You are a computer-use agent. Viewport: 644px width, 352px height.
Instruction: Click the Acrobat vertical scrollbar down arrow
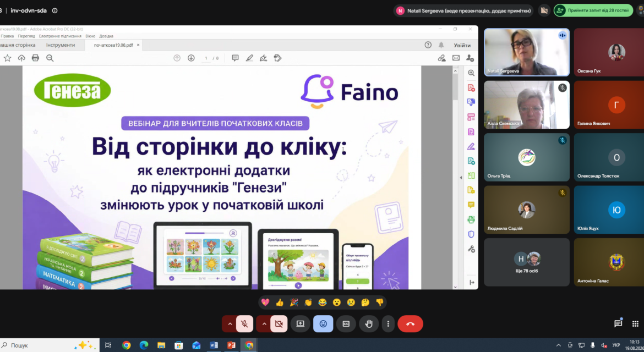pos(455,287)
